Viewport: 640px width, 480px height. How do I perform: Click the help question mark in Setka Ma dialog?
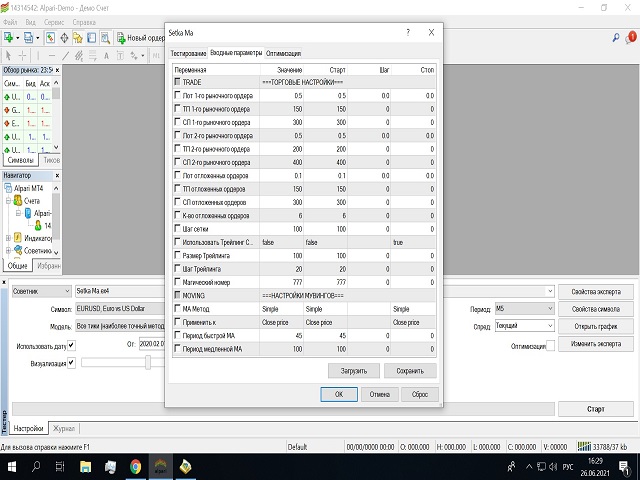[x=408, y=32]
